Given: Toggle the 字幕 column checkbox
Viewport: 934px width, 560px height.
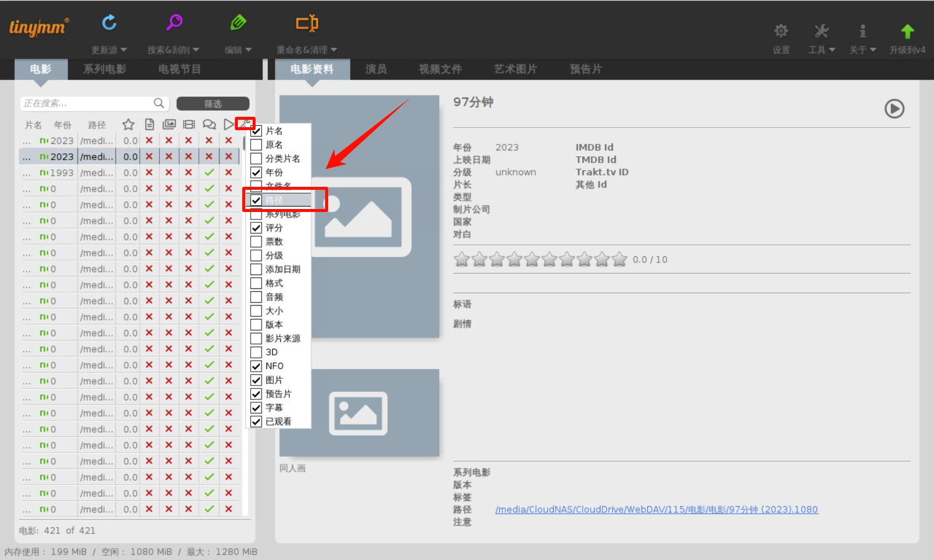Looking at the screenshot, I should (256, 408).
